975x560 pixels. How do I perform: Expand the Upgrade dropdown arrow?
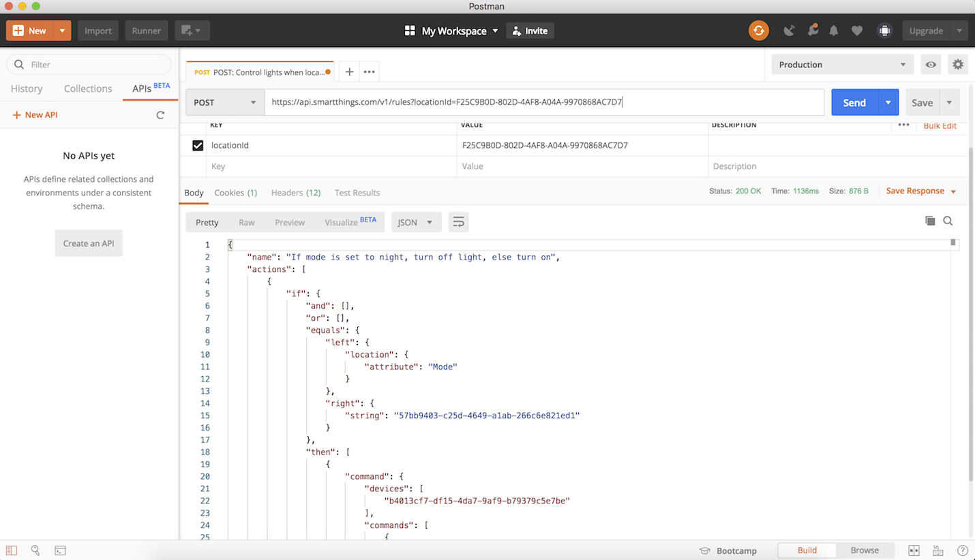click(959, 31)
